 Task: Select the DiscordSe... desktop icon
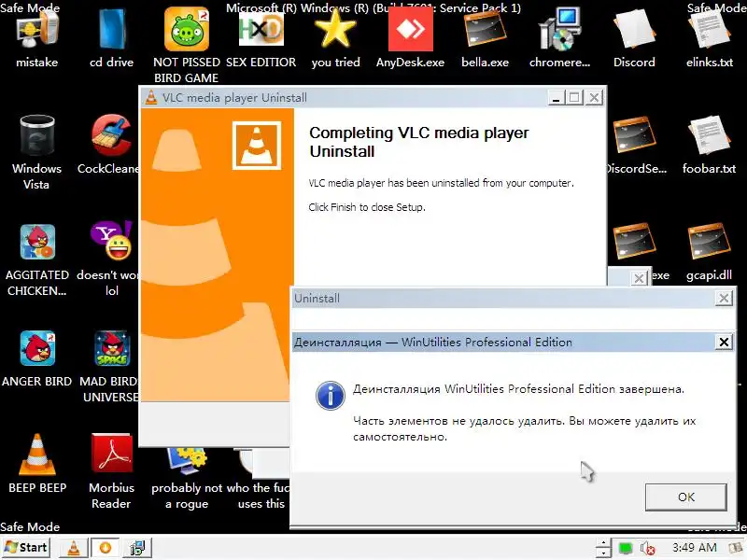(634, 145)
